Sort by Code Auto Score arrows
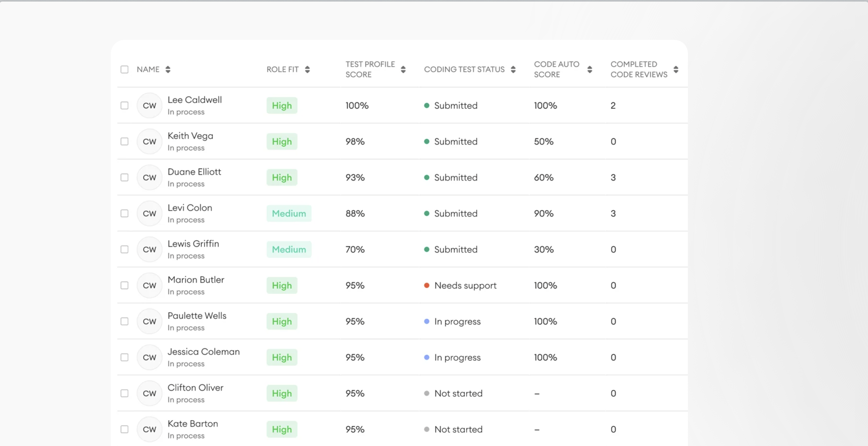 589,69
